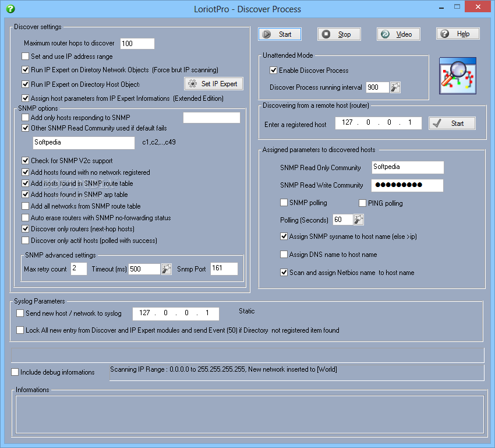Toggle Add hosts found in SNMP arp table
Viewport: 495px width, 448px height.
(25, 194)
